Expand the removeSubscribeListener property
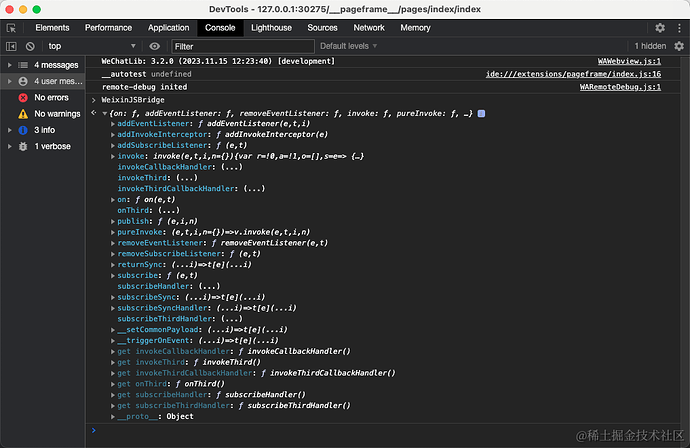The width and height of the screenshot is (690, 448). click(113, 254)
